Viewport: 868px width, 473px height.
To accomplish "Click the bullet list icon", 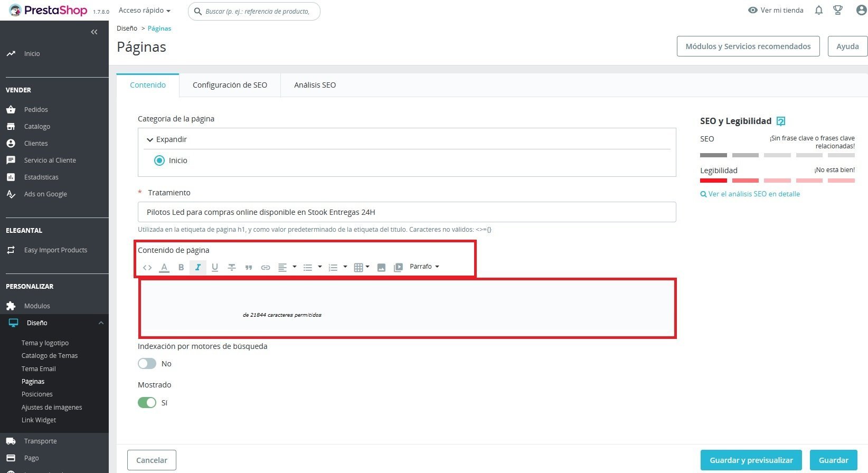I will [308, 268].
